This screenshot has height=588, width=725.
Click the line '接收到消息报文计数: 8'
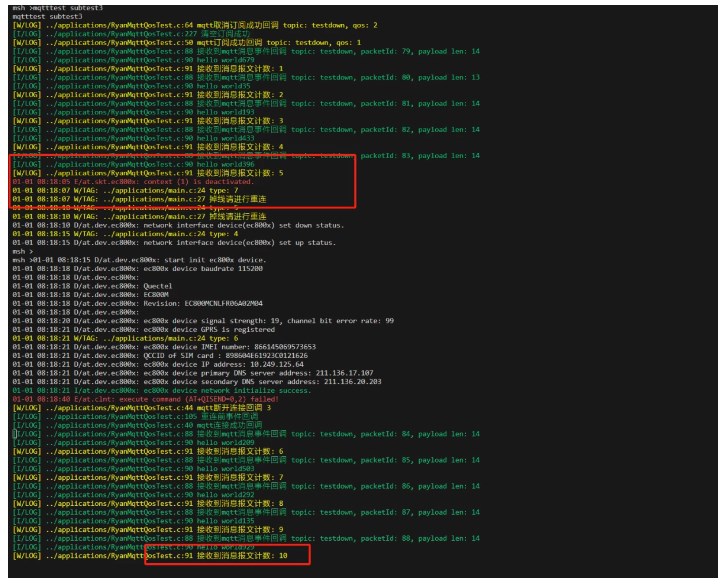[148, 504]
